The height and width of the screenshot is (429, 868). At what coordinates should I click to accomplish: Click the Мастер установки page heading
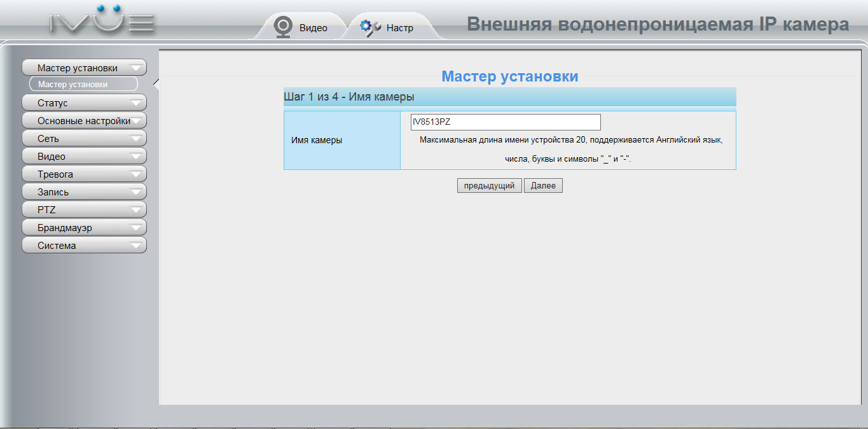510,76
